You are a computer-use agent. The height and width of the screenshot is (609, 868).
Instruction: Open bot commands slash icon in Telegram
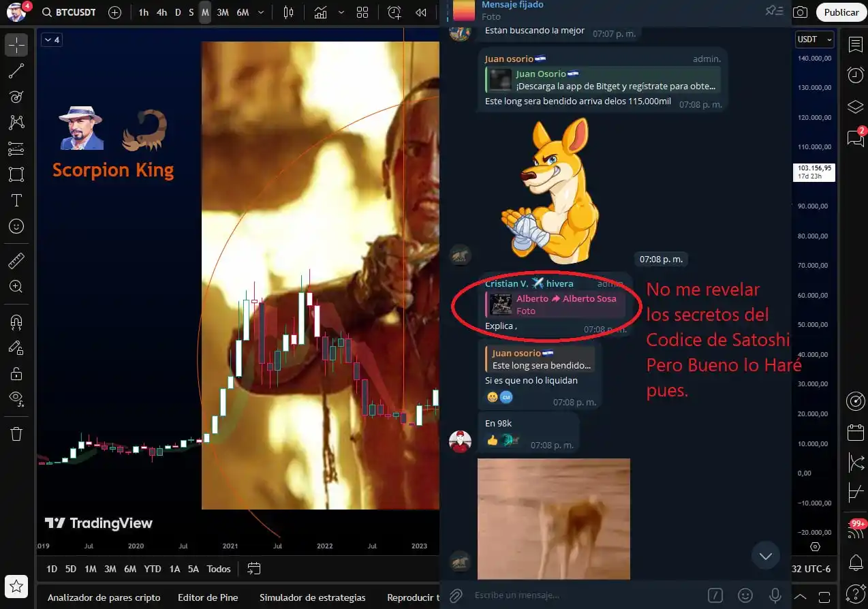click(x=715, y=595)
